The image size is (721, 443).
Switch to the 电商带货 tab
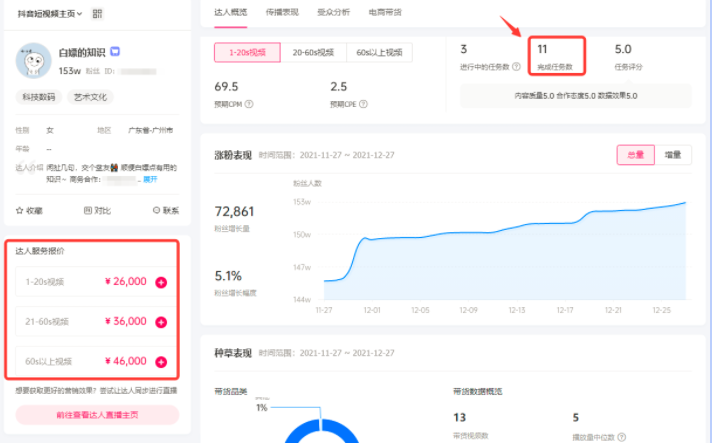(385, 12)
